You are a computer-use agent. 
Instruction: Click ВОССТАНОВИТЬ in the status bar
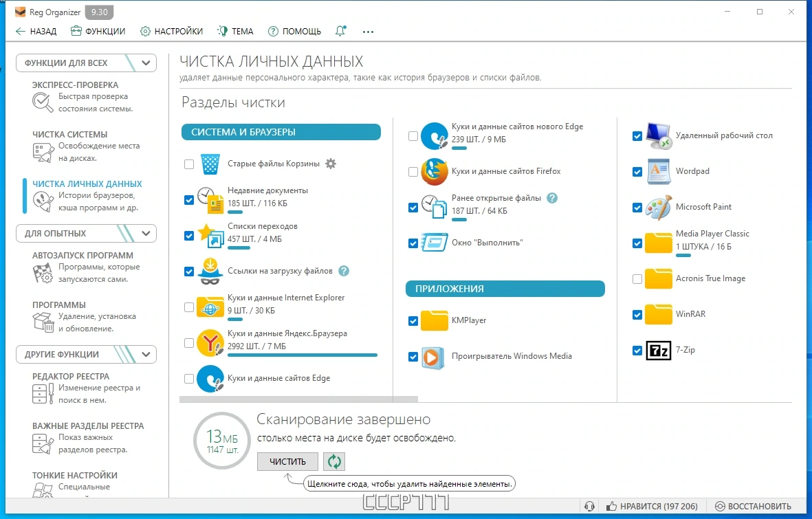(x=753, y=506)
